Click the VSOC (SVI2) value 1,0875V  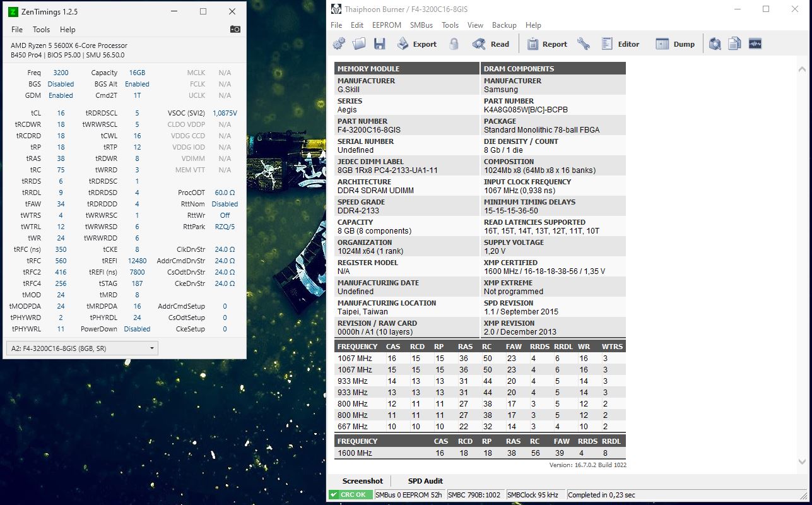[225, 113]
